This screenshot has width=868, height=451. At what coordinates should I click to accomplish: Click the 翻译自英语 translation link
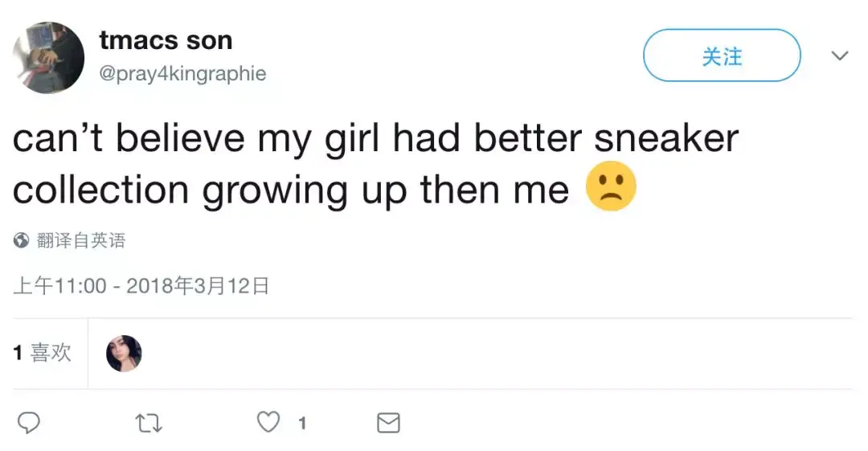81,240
